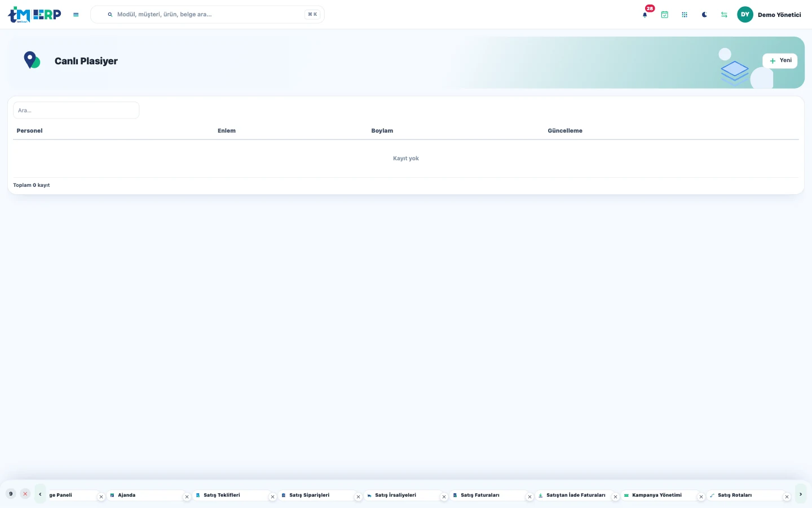Sort by Enlem column header
The height and width of the screenshot is (508, 812).
(227, 130)
